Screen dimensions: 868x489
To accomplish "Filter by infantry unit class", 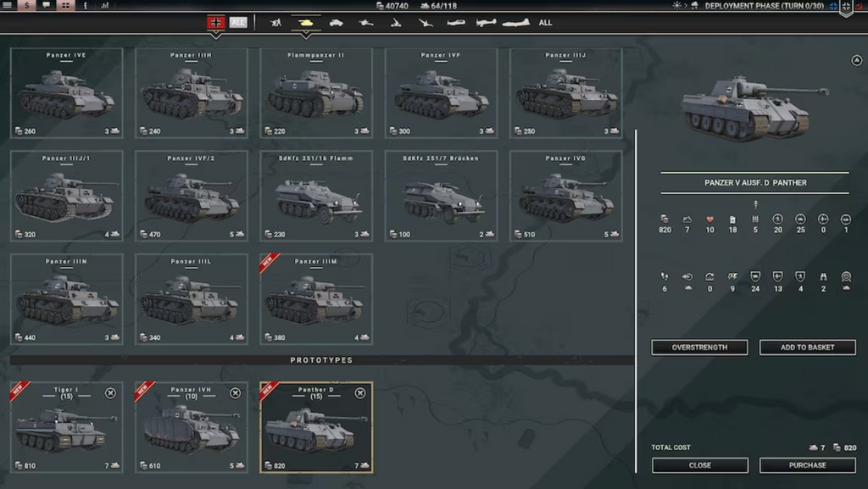I will (x=275, y=23).
